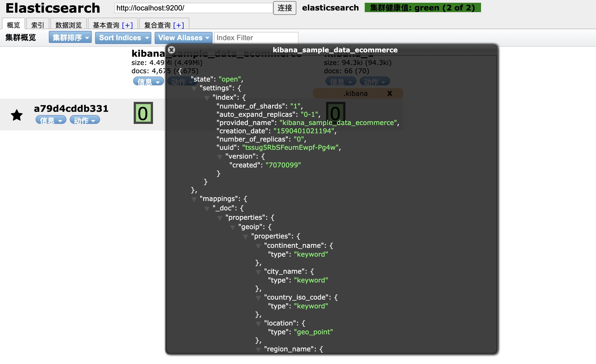The width and height of the screenshot is (596, 364).
Task: Open the Sort Indices dropdown
Action: pos(123,38)
